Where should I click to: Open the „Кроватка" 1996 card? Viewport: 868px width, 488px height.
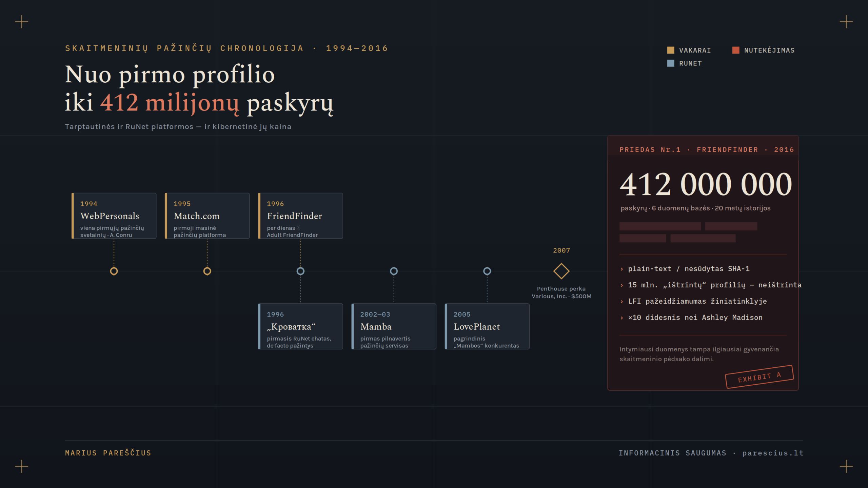tap(300, 326)
